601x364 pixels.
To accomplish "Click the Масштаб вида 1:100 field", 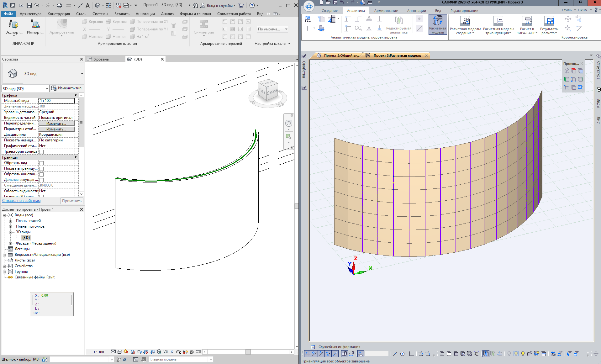I will click(x=56, y=101).
